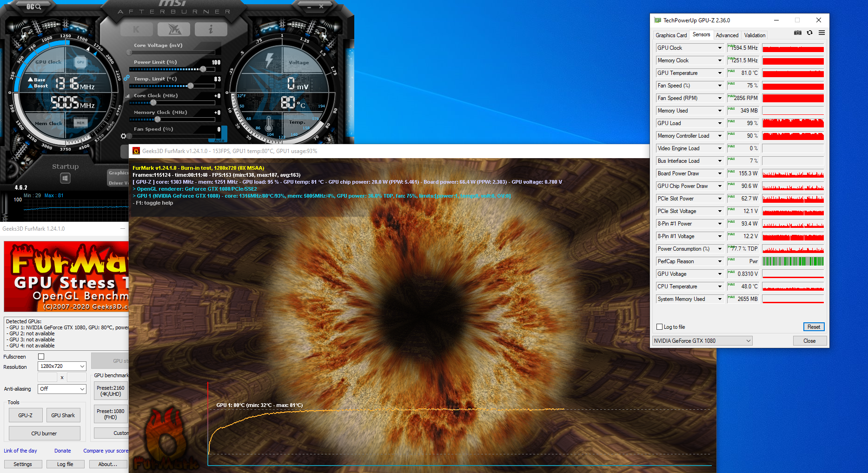
Task: Open fan speed settings gear in Afterburner
Action: click(123, 136)
